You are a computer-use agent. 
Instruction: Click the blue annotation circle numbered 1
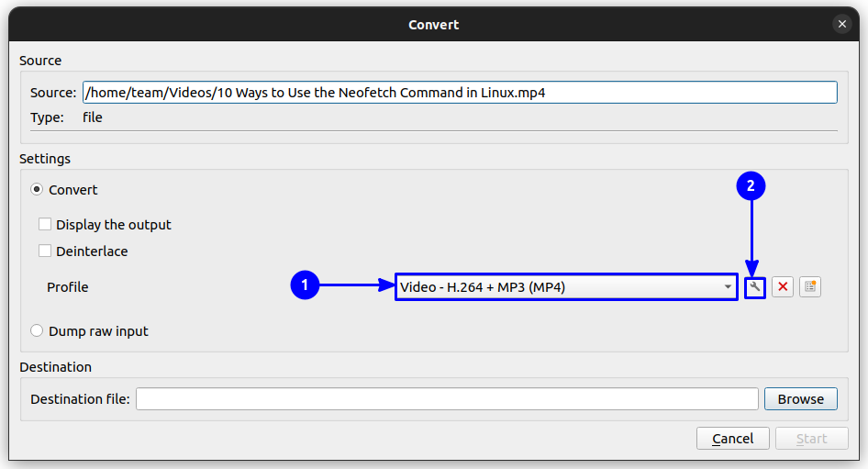pos(304,286)
